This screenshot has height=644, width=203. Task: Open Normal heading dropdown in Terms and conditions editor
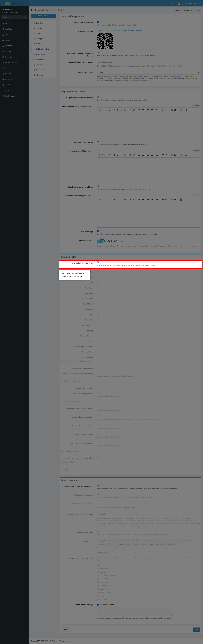coord(104,200)
